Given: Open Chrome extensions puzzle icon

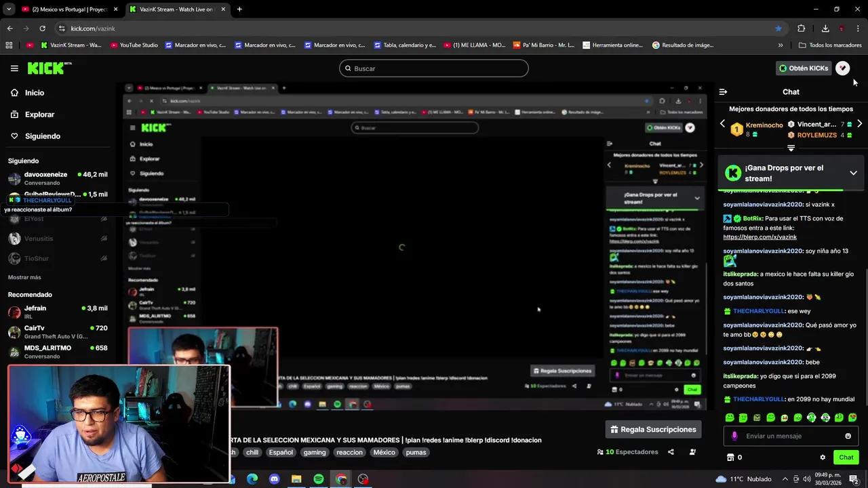Looking at the screenshot, I should tap(801, 28).
